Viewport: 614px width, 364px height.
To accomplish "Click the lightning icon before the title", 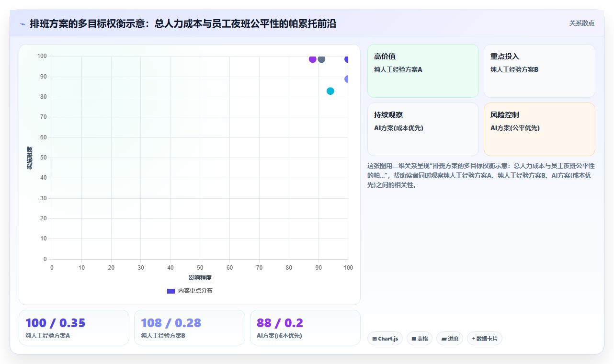I will [23, 23].
